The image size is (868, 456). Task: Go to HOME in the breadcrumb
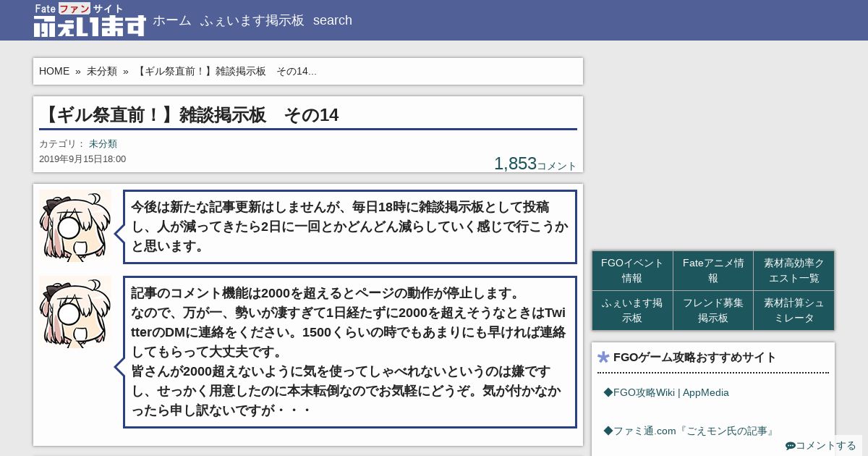click(x=54, y=71)
